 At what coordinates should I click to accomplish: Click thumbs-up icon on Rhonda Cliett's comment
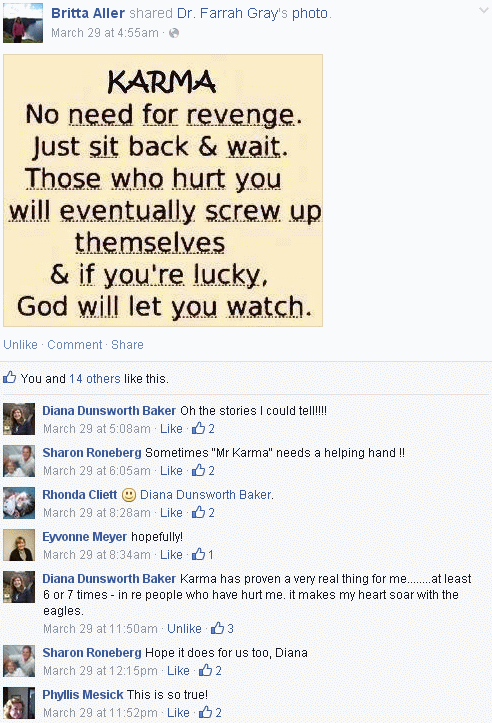(199, 512)
